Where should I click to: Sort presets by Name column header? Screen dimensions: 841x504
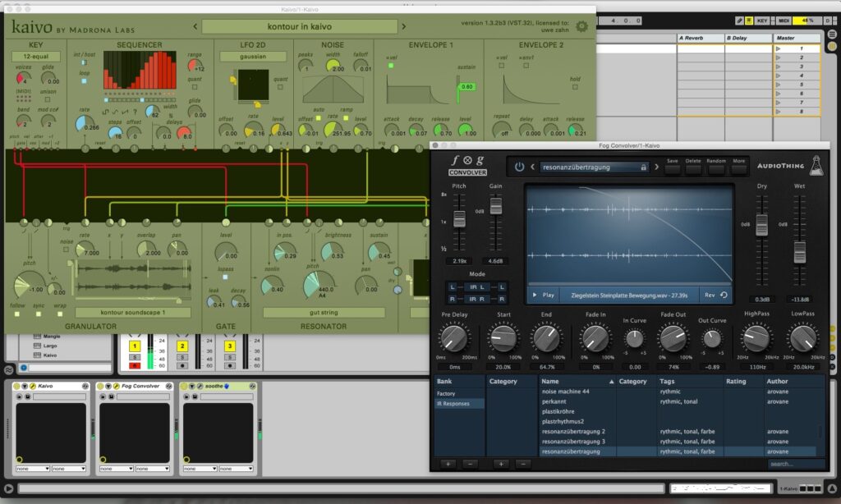tap(577, 381)
